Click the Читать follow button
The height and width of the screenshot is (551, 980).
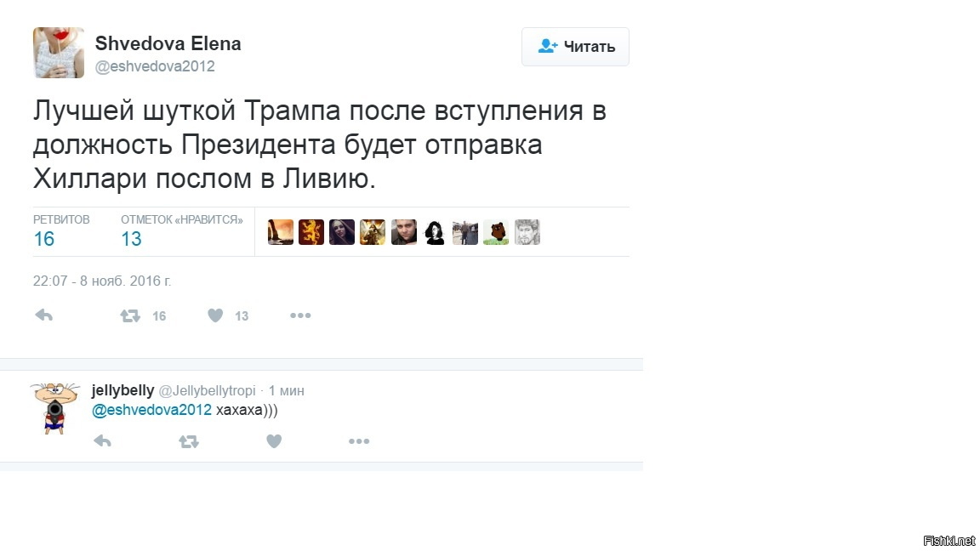(x=575, y=47)
